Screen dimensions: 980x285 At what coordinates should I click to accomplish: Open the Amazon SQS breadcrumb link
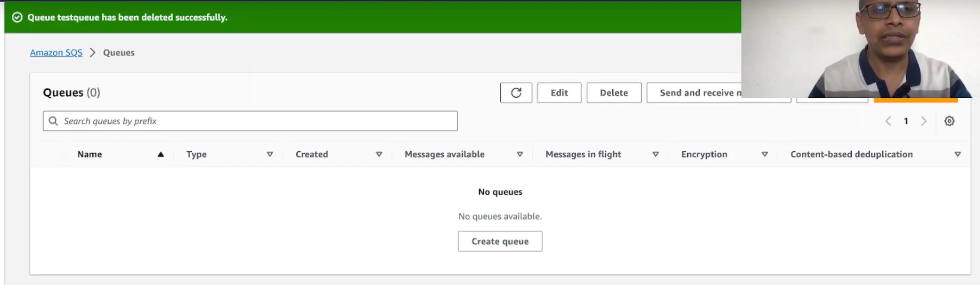[56, 53]
